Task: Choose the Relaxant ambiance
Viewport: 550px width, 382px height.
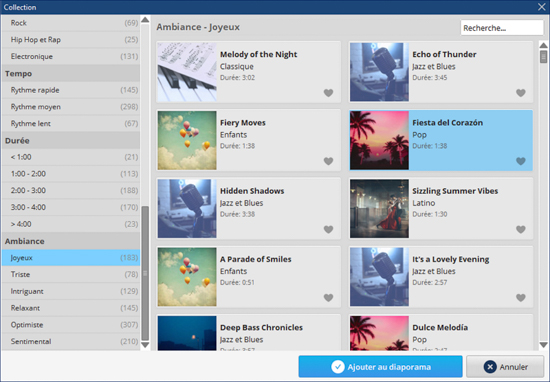Action: [x=71, y=308]
